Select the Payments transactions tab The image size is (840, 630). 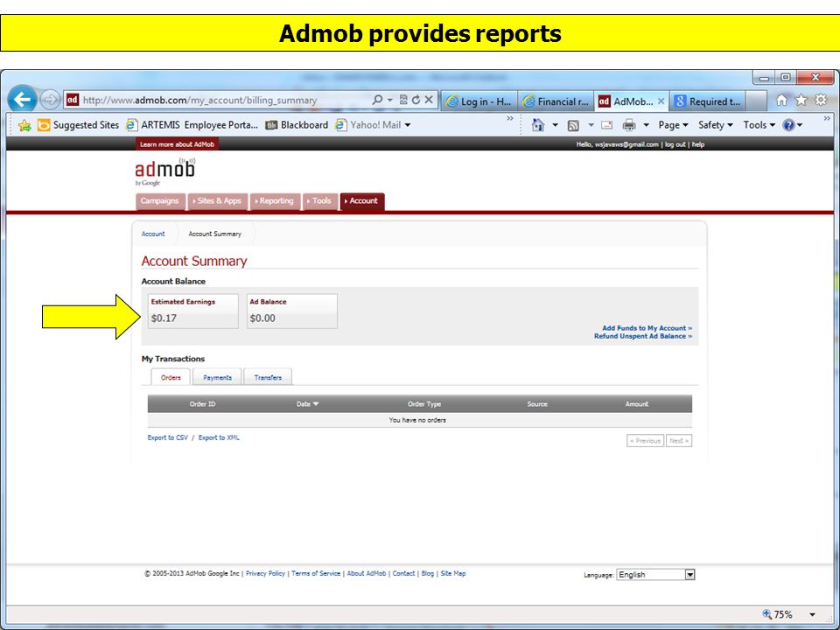pos(218,377)
